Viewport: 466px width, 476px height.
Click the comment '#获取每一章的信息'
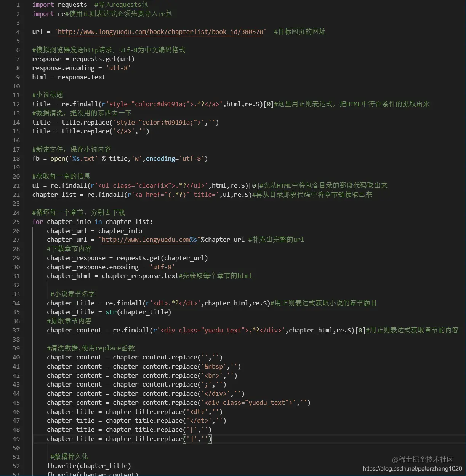click(x=61, y=177)
